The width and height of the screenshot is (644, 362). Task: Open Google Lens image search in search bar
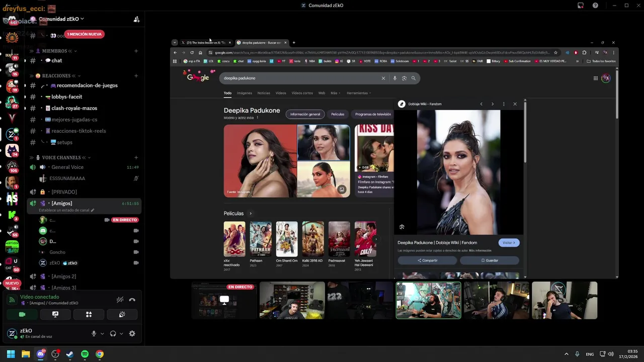click(404, 78)
